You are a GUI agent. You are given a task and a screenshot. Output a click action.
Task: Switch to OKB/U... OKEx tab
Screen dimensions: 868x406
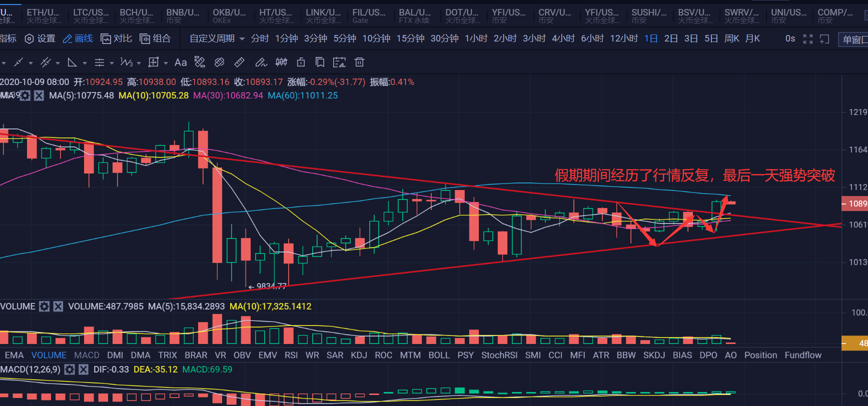[x=229, y=16]
